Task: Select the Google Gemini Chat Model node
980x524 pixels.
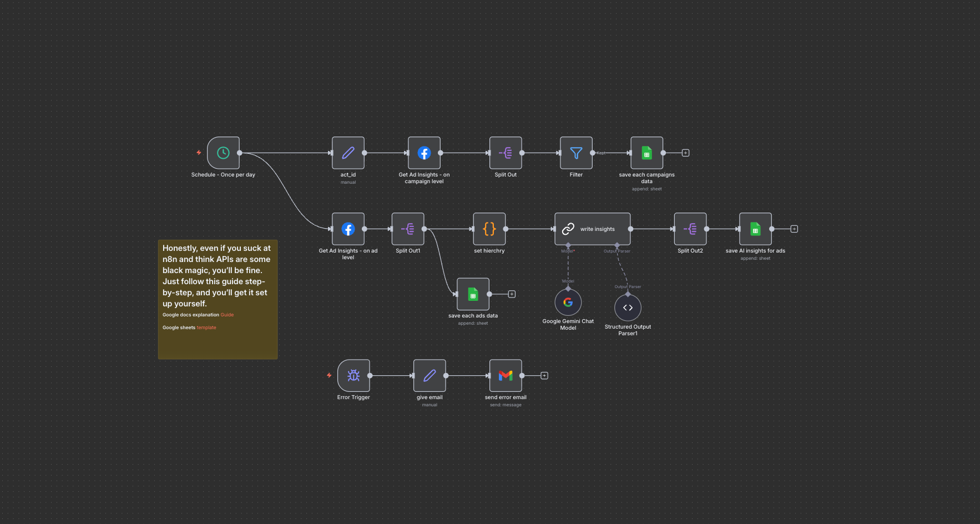Action: 568,303
